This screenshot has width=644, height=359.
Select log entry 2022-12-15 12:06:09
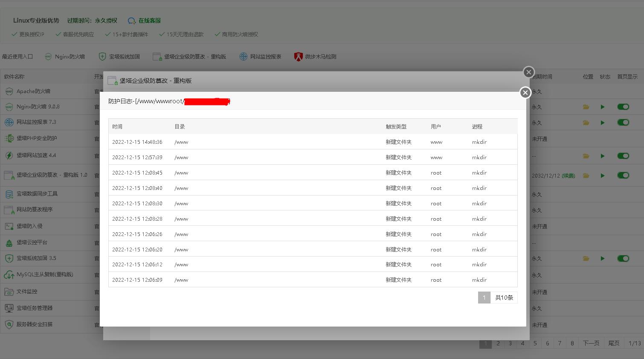313,280
